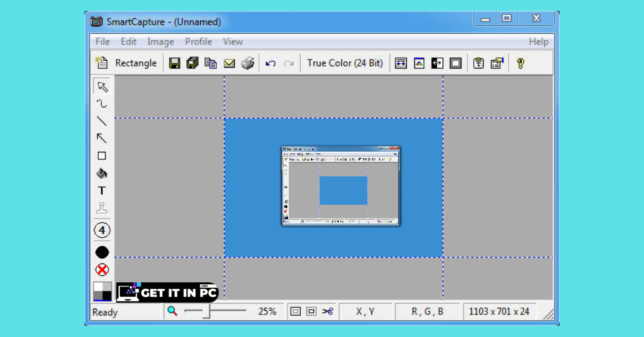Save the capture with the floppy disk icon
644x337 pixels.
174,63
